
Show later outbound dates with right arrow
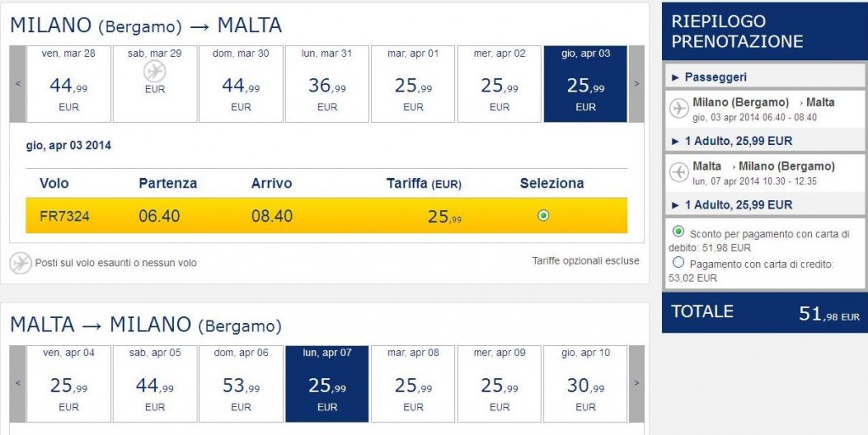637,83
